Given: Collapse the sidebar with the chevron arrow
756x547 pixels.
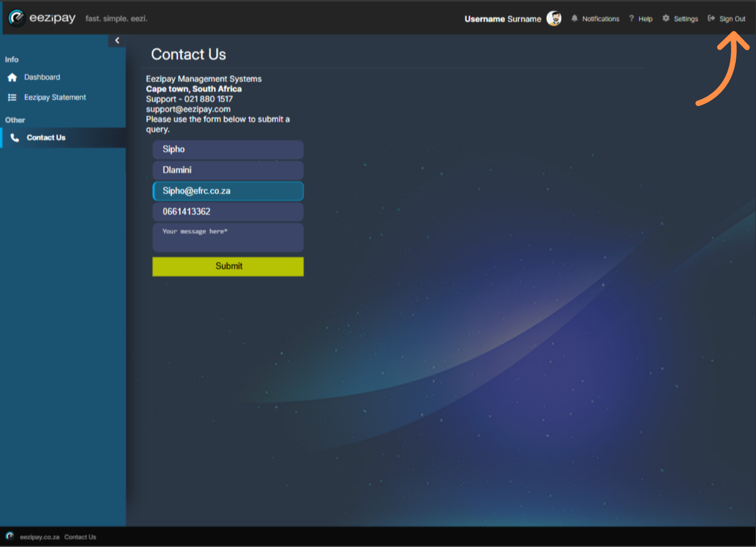Looking at the screenshot, I should [x=117, y=41].
